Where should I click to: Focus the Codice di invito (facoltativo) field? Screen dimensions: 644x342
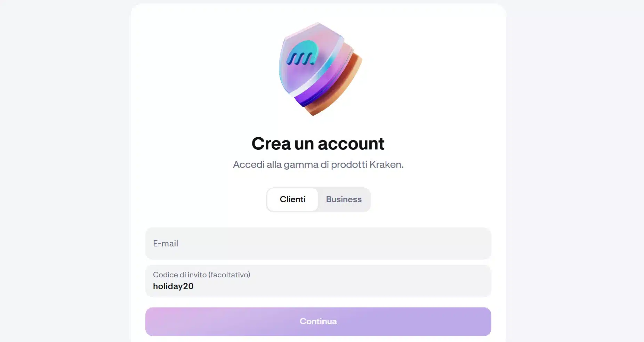click(x=318, y=281)
